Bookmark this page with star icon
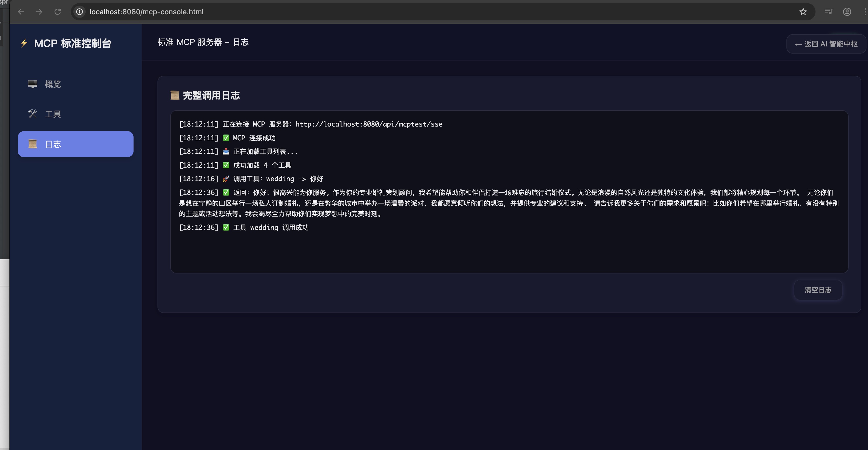Image resolution: width=868 pixels, height=450 pixels. (x=803, y=12)
